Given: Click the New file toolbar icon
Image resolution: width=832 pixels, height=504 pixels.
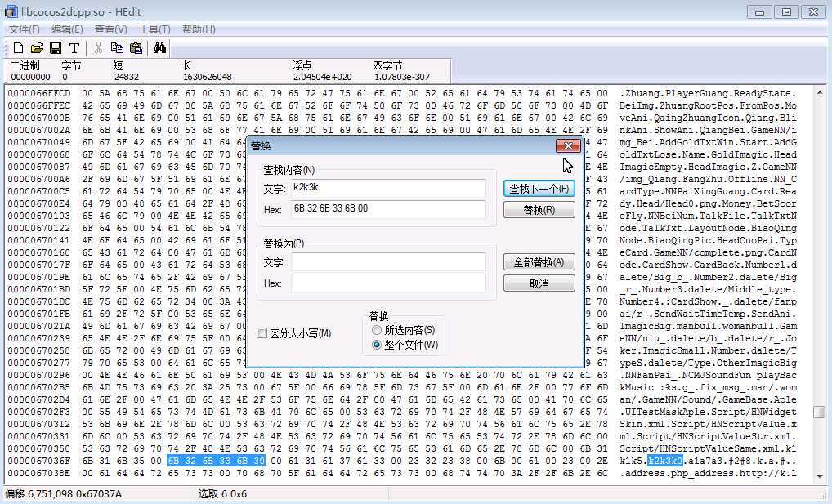Looking at the screenshot, I should [19, 48].
